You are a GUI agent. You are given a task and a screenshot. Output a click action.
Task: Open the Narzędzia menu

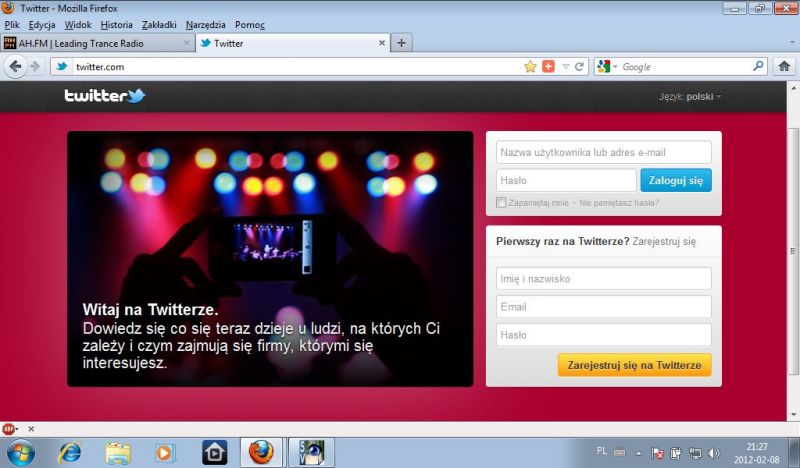coord(206,24)
